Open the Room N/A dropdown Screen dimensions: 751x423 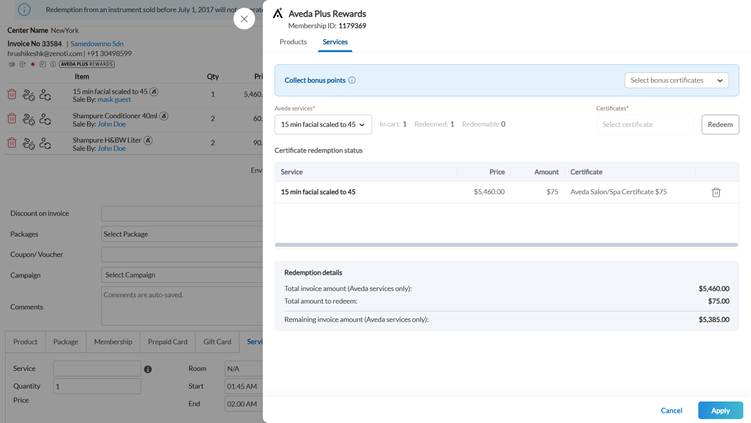click(244, 368)
